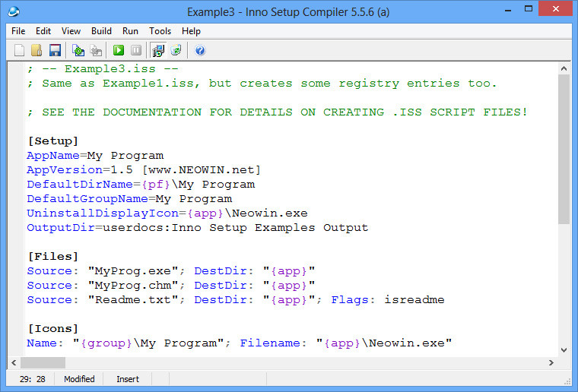The height and width of the screenshot is (392, 578).
Task: Click the DefaultGroupName=My Program line
Action: tap(129, 198)
